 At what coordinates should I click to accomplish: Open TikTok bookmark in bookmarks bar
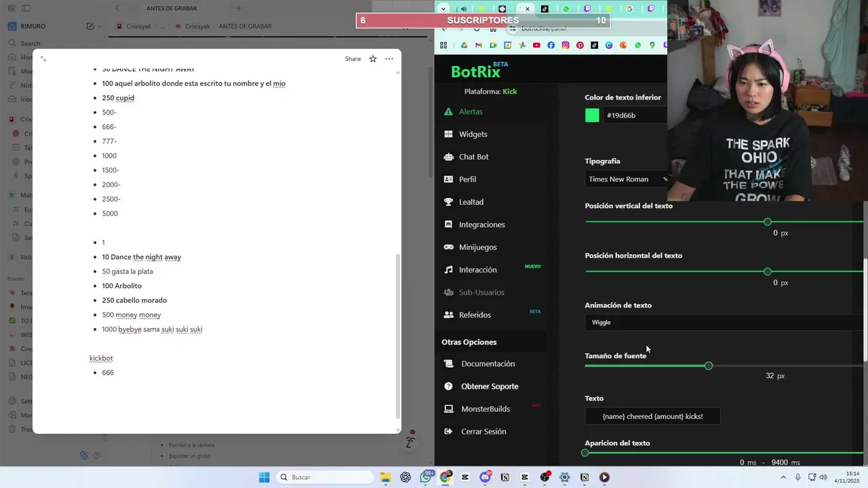pyautogui.click(x=594, y=45)
